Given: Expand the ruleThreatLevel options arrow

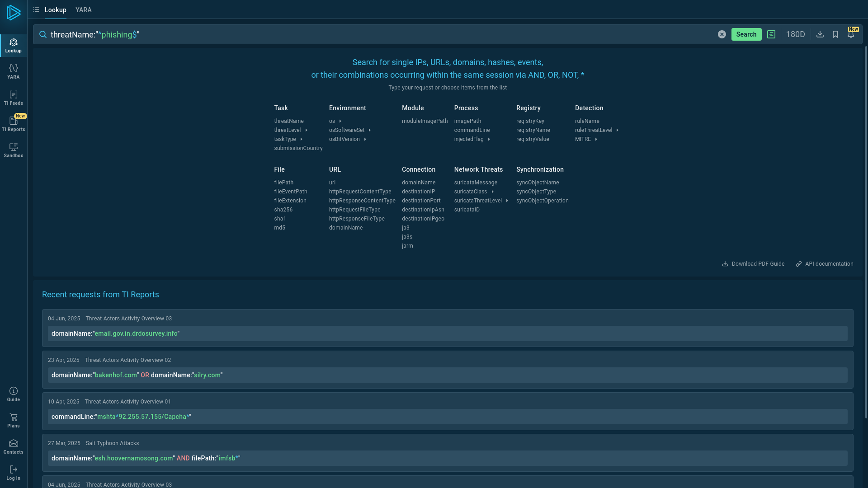Looking at the screenshot, I should click(618, 130).
